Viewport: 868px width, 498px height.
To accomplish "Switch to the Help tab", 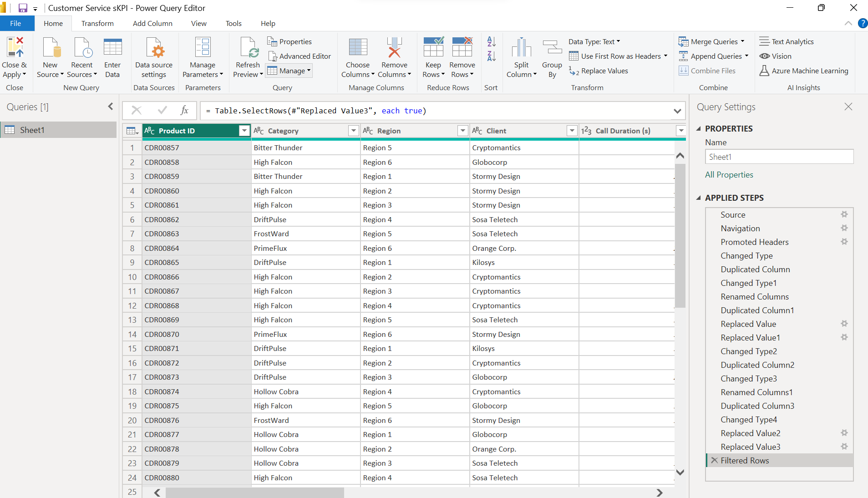I will tap(268, 24).
